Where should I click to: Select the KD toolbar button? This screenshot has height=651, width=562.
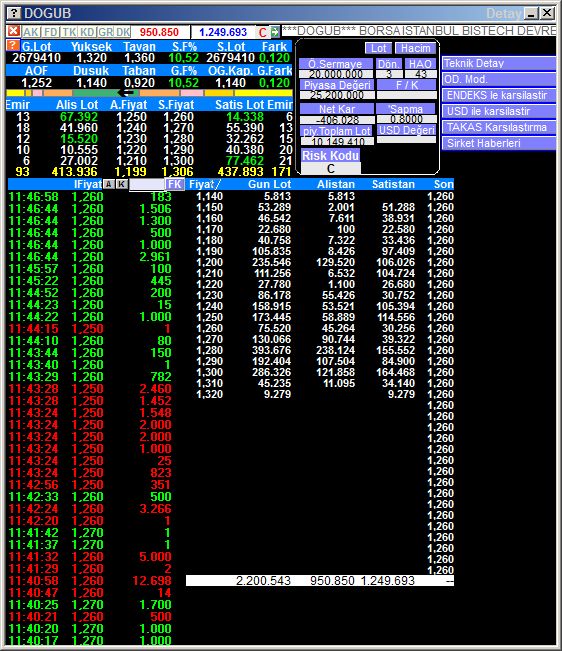point(87,32)
